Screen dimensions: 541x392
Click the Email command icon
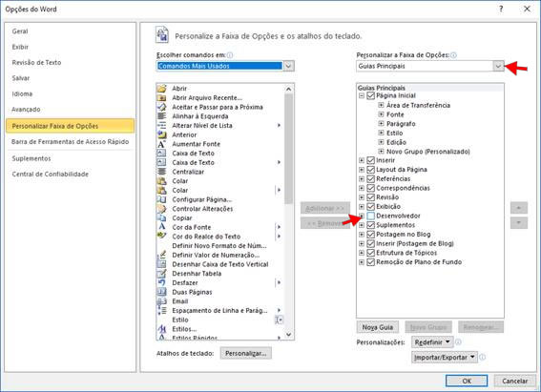(x=161, y=301)
